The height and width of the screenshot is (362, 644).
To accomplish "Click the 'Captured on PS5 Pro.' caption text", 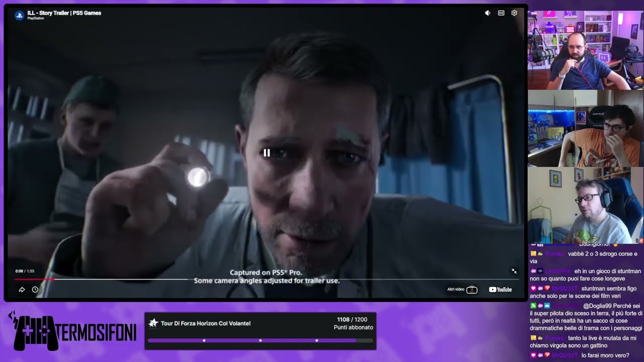I will pos(266,273).
